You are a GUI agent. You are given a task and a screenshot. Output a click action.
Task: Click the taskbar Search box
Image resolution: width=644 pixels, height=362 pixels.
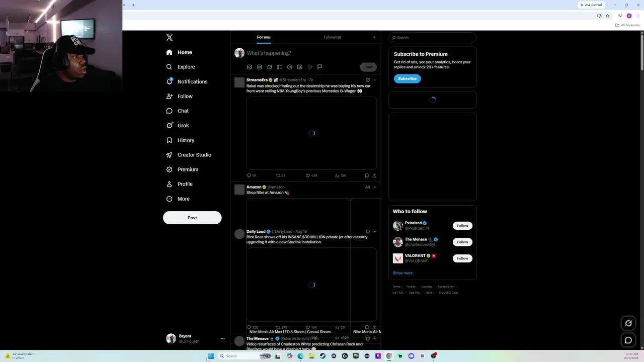[245, 356]
